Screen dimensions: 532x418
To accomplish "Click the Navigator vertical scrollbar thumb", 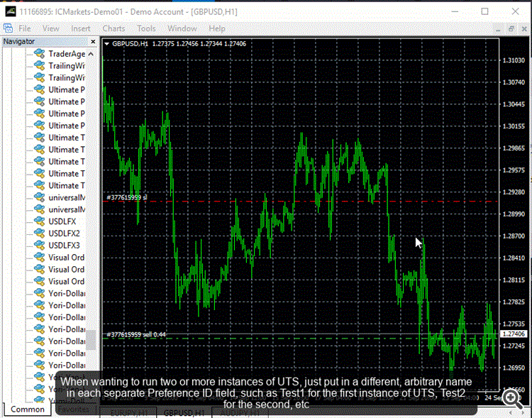I will click(x=91, y=339).
